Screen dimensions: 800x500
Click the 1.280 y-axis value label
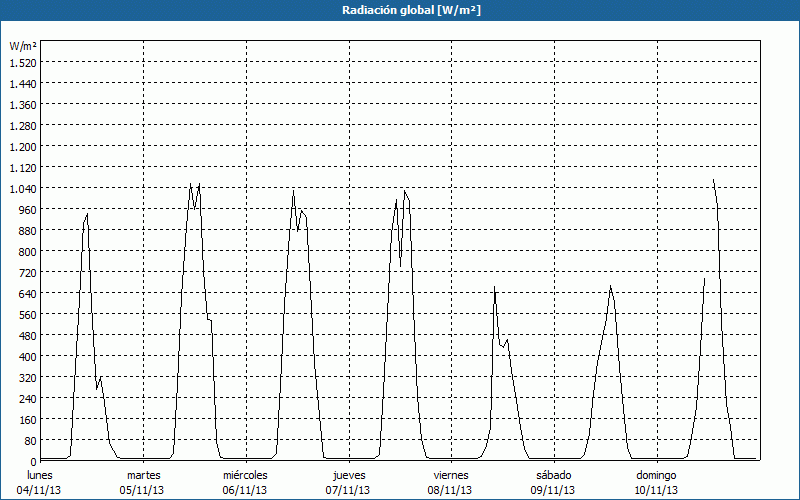[22, 126]
